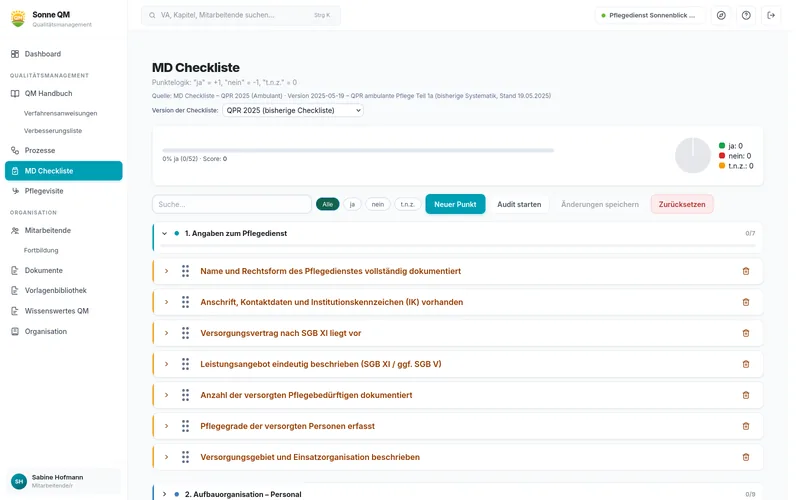
Task: Click the orange 't.n.z.' legend swatch
Action: click(721, 166)
